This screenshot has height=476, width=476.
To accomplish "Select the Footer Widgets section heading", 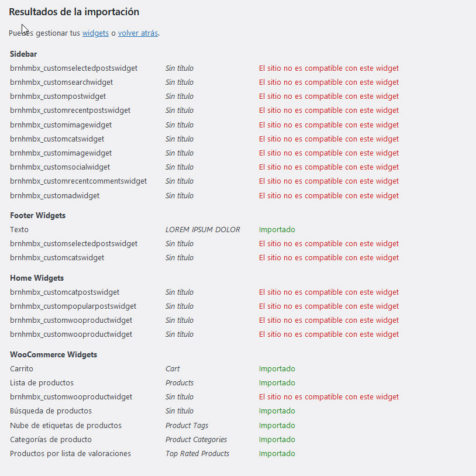I will (37, 216).
